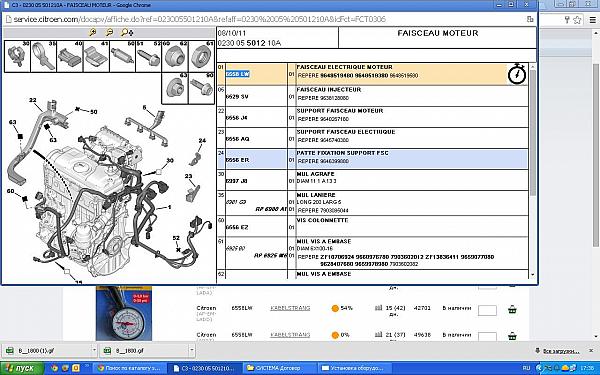Screen dimensions: 600x375
Task: Click the magnifier with move arrows icon
Action: (x=127, y=33)
